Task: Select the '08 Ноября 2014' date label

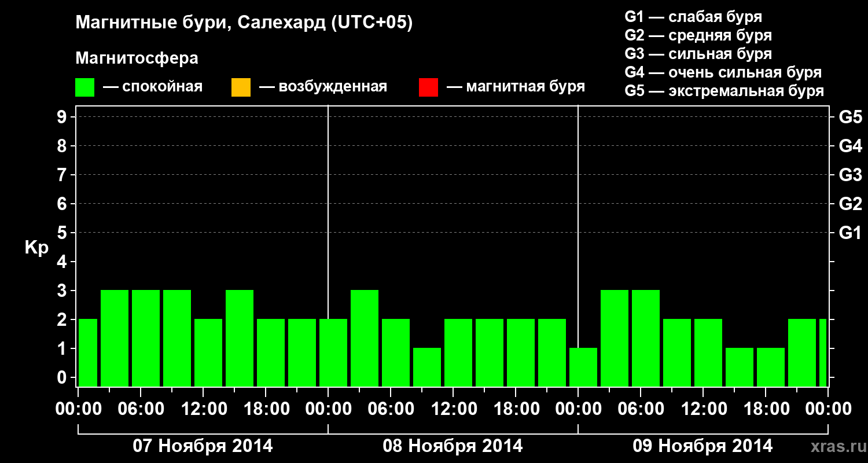Action: tap(453, 446)
